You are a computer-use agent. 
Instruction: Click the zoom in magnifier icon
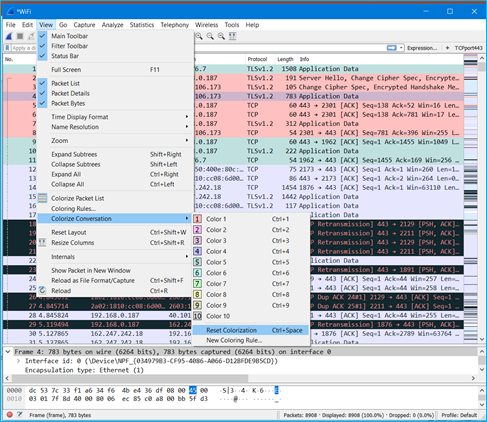[x=199, y=36]
